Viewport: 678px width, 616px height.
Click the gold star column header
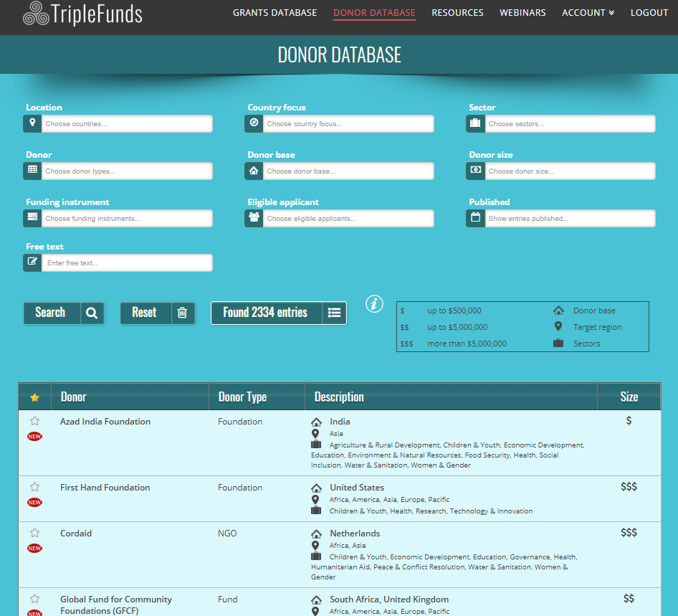35,397
